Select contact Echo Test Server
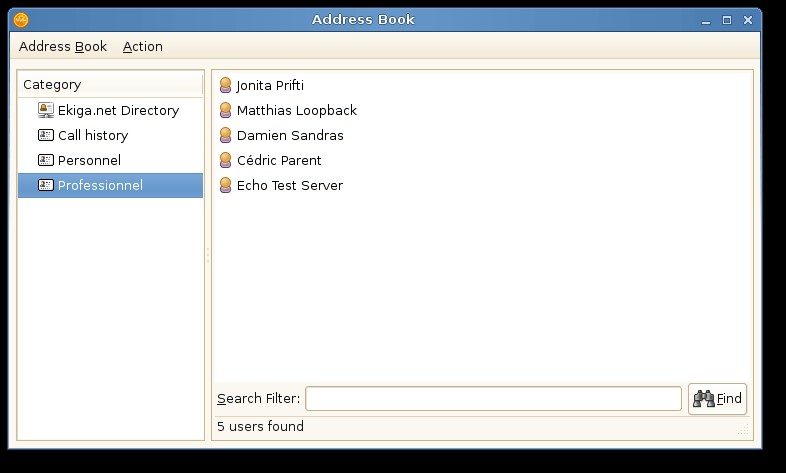Viewport: 786px width, 473px height. point(483,185)
